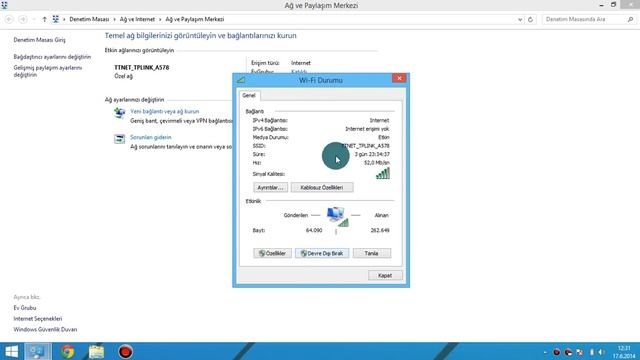The image size is (640, 360).
Task: Click the red recorder taskbar icon
Action: 125,351
